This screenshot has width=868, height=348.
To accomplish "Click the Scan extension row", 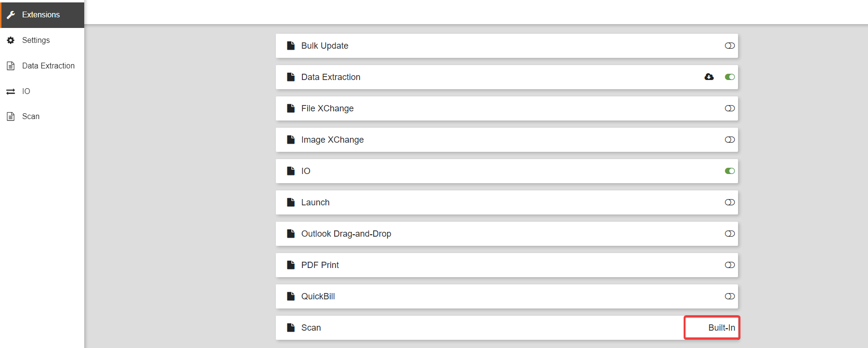I will click(x=481, y=328).
